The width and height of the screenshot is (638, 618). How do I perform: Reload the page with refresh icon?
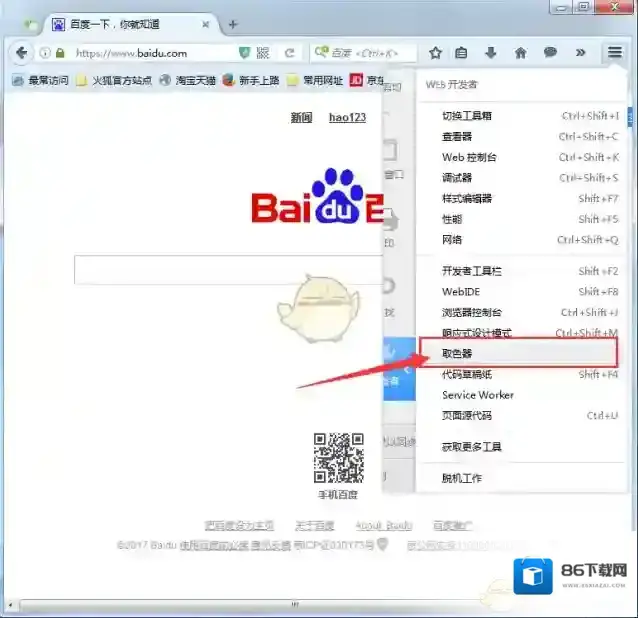click(x=289, y=53)
